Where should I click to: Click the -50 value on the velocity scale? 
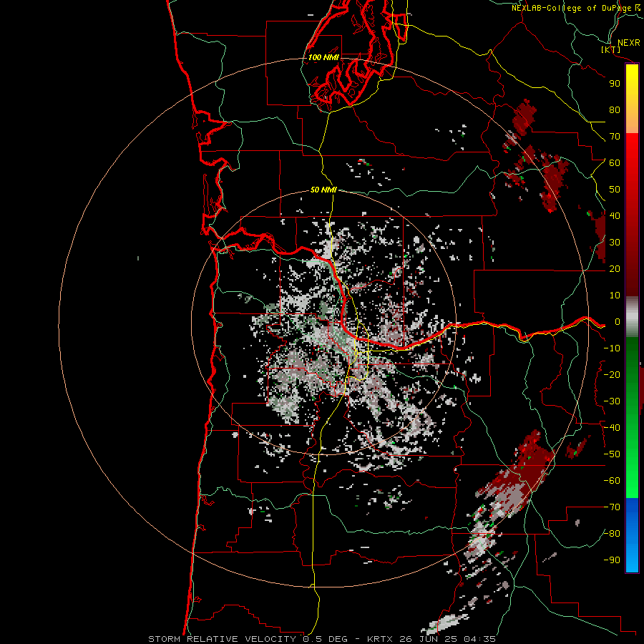tap(612, 454)
